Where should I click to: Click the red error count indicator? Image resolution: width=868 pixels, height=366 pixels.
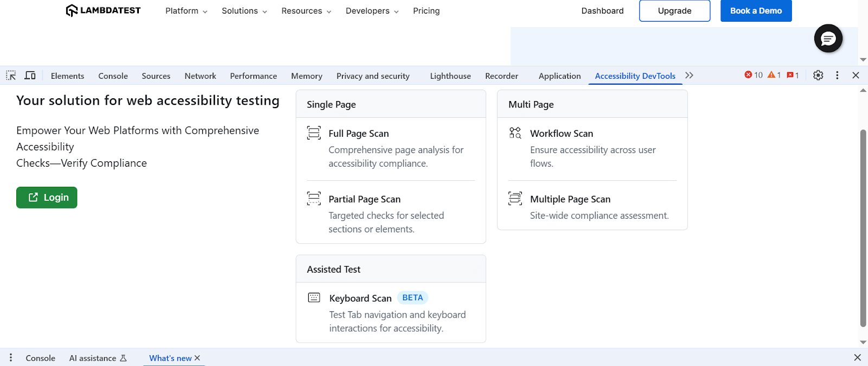754,75
